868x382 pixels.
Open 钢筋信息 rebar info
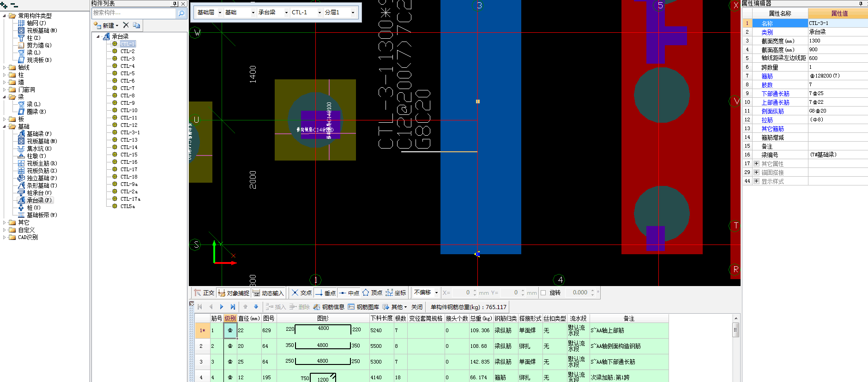point(329,307)
